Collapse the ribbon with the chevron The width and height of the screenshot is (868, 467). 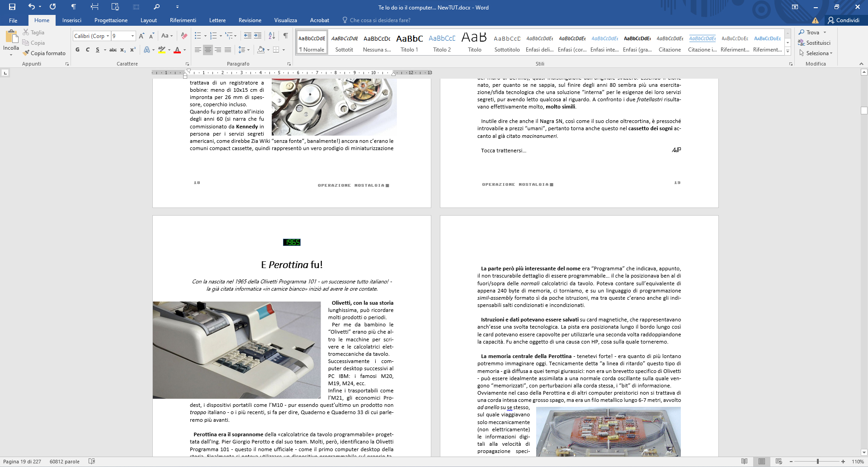tap(861, 64)
